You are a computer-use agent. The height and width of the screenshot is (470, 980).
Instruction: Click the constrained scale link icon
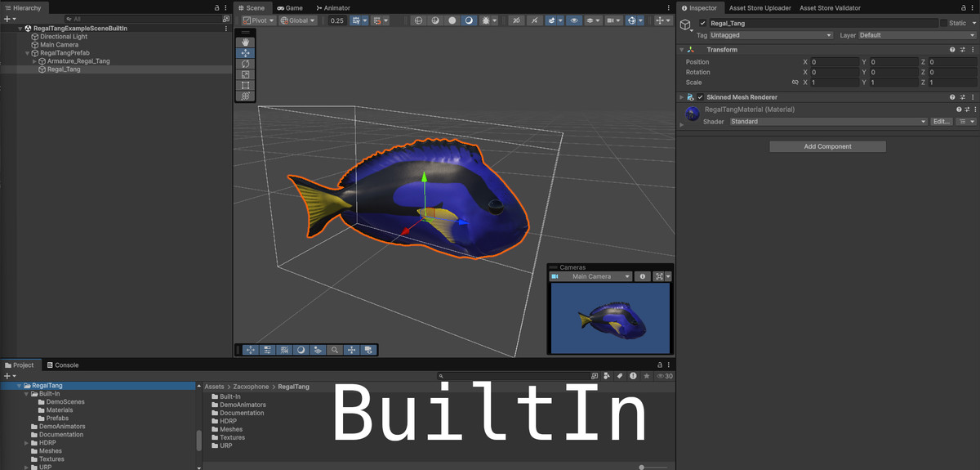pos(795,83)
